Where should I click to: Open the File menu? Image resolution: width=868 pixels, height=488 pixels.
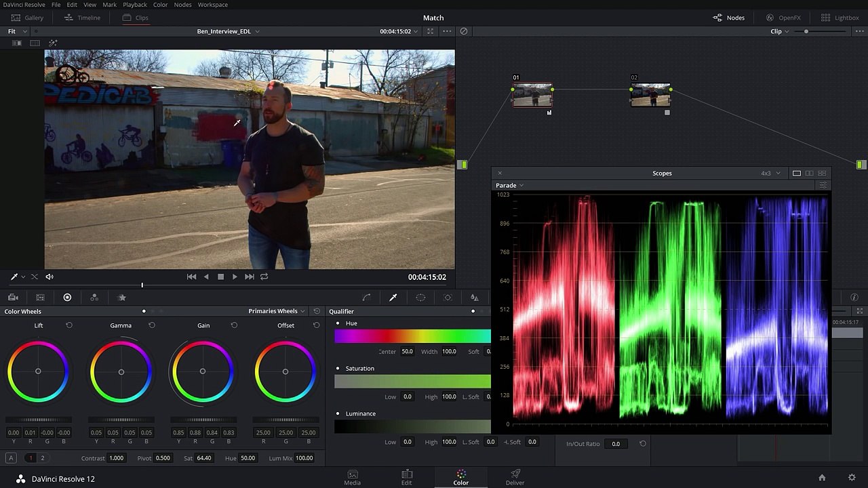click(56, 5)
